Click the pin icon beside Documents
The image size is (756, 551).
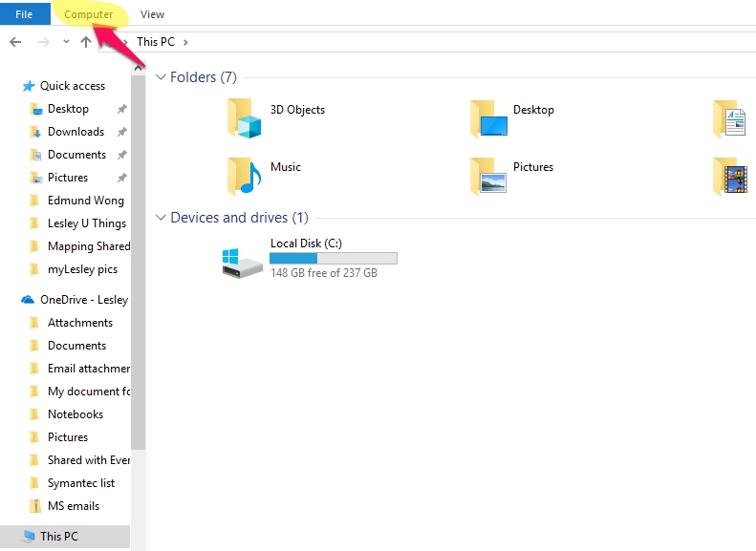(x=122, y=155)
